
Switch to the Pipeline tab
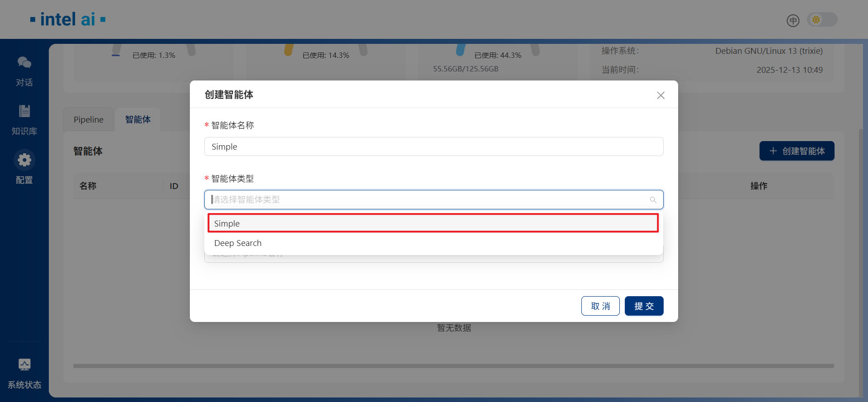pyautogui.click(x=89, y=120)
